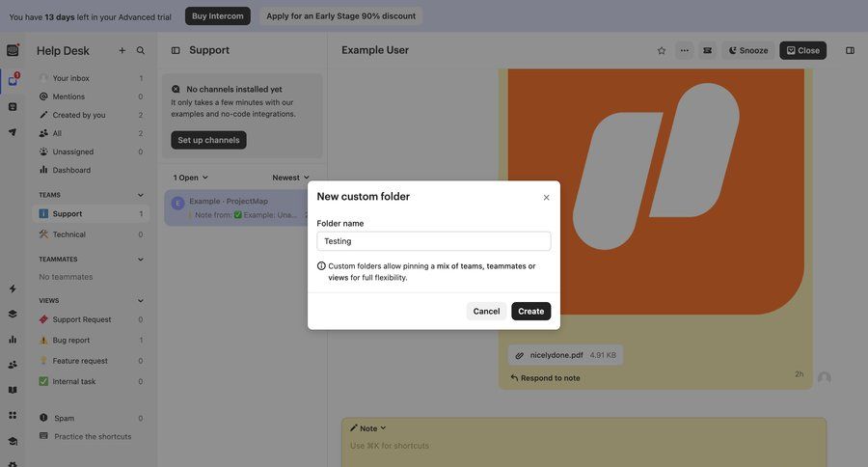
Task: Open the Mentions inbox
Action: [68, 96]
